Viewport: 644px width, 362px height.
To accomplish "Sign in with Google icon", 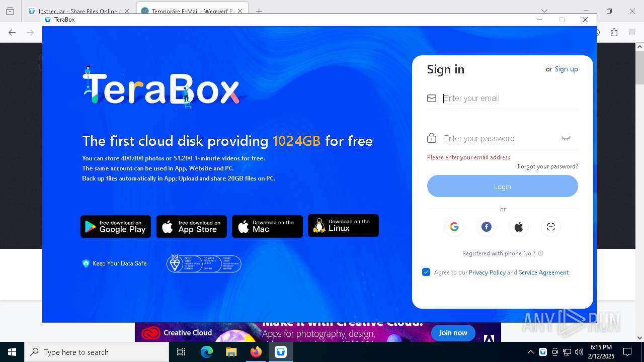I will pyautogui.click(x=454, y=227).
